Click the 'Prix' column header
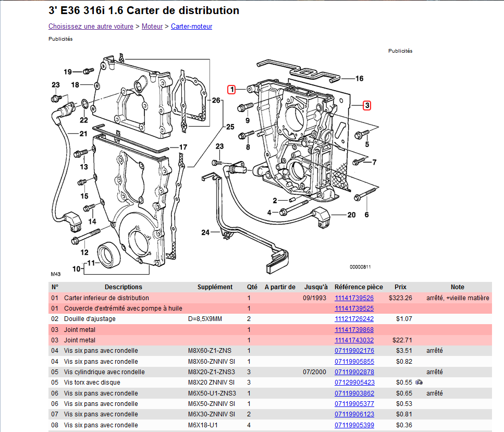 point(400,287)
